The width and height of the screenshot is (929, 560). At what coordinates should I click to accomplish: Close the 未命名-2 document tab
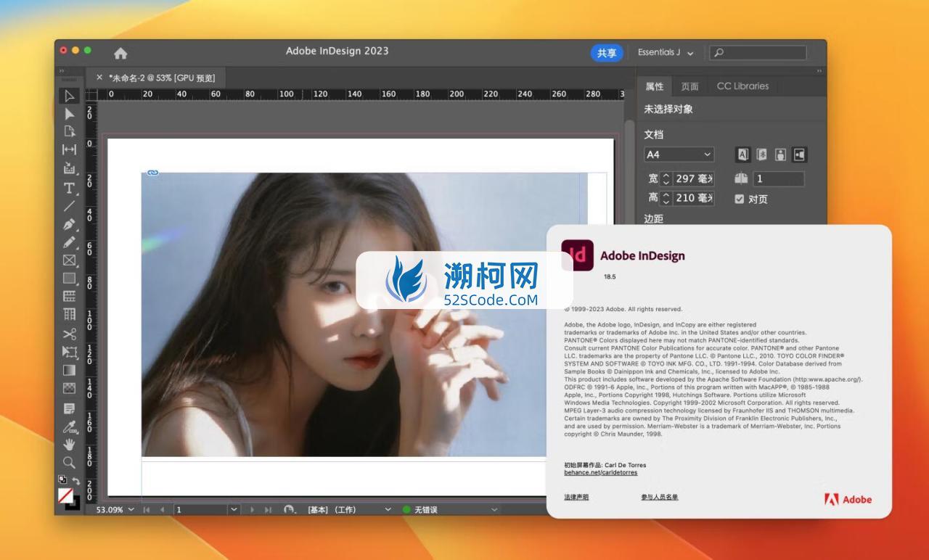[99, 77]
